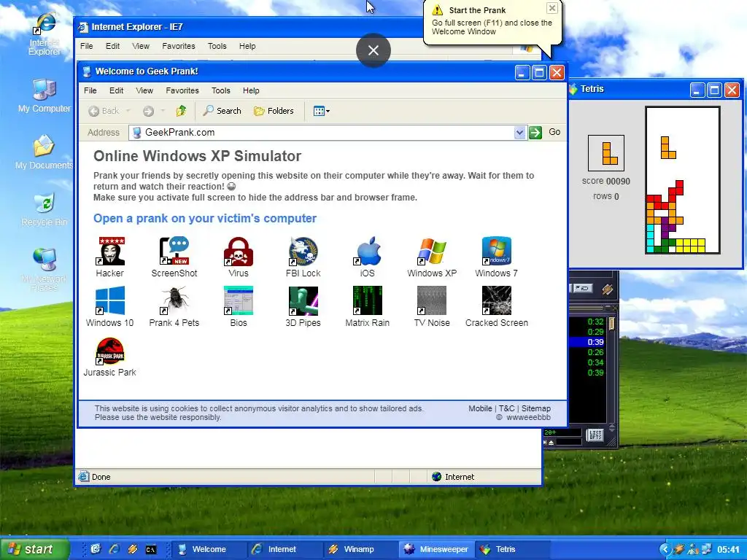Open File menu in Internet Explorer window
This screenshot has width=747, height=560.
click(x=86, y=46)
